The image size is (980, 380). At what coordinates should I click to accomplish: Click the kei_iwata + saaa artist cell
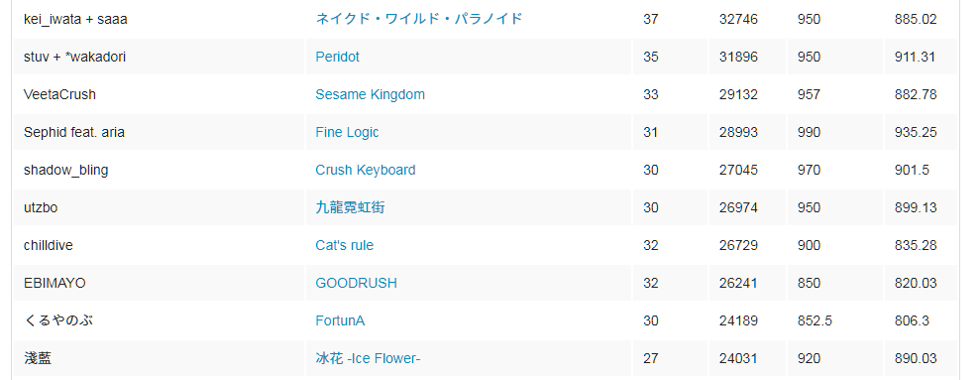click(x=159, y=19)
